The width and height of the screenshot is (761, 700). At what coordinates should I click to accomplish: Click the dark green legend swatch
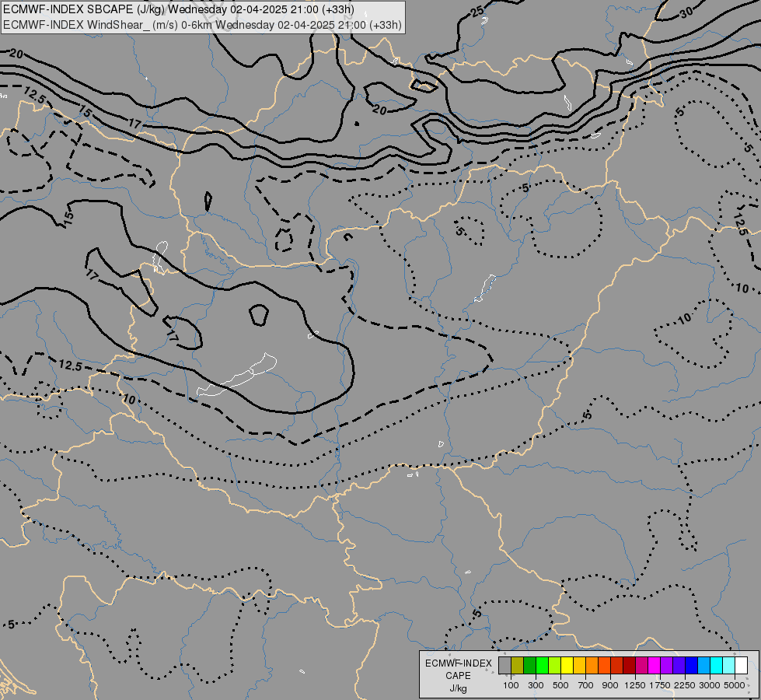click(529, 665)
